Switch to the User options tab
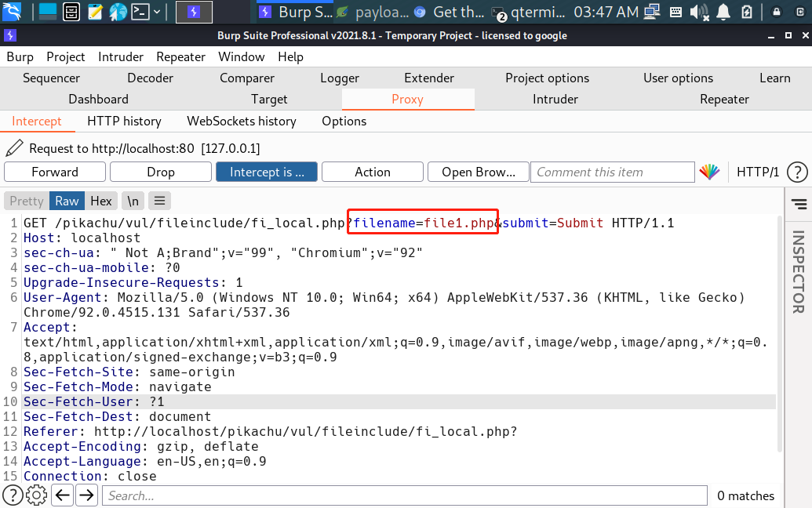This screenshot has width=812, height=508. 679,78
